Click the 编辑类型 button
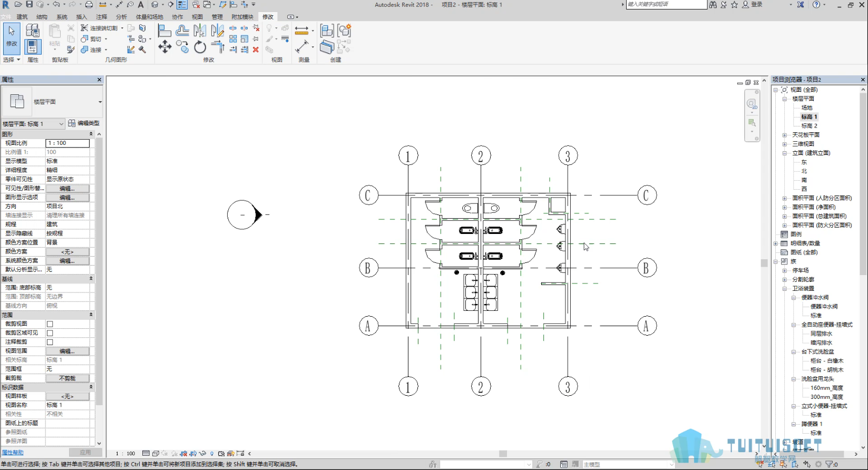This screenshot has height=470, width=868. coord(84,123)
